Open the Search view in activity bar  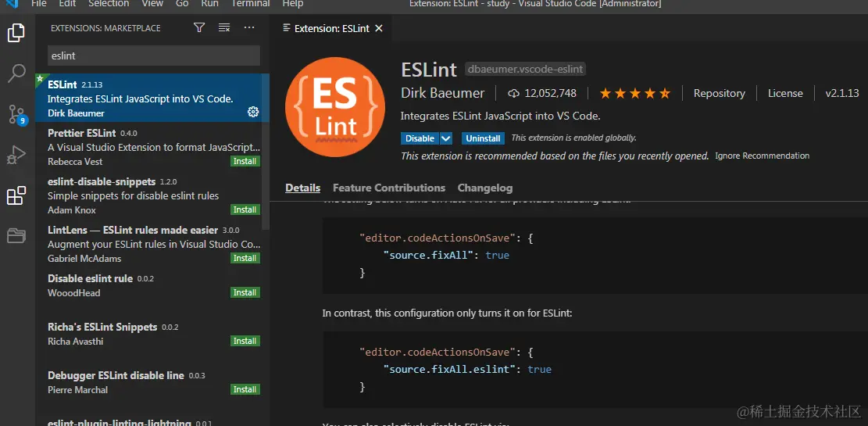coord(16,73)
